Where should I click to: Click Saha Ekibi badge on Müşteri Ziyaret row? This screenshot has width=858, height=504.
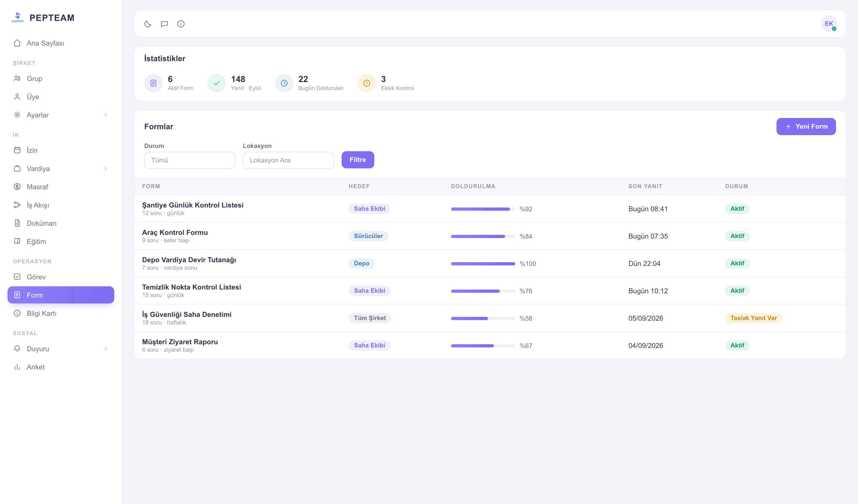click(x=369, y=345)
